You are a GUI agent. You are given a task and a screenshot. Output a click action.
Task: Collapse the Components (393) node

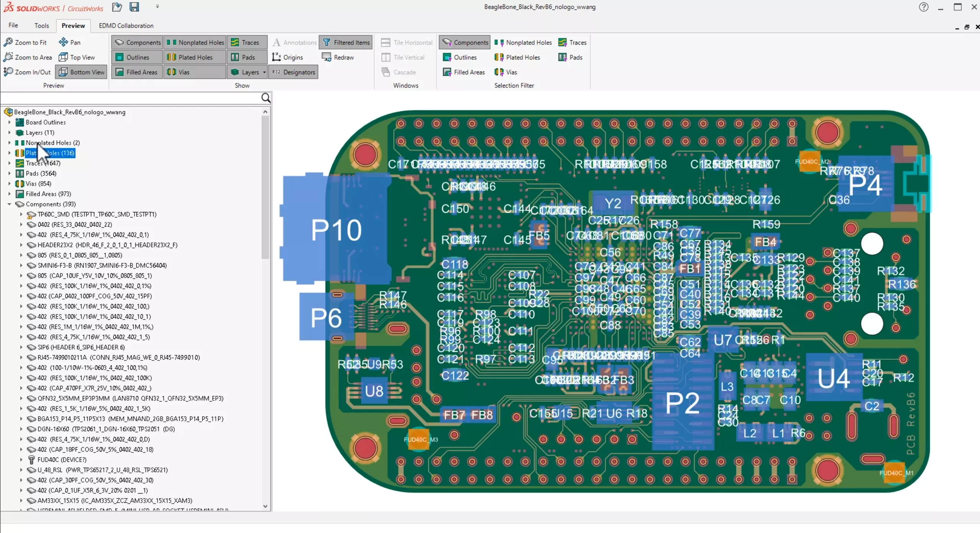click(9, 204)
